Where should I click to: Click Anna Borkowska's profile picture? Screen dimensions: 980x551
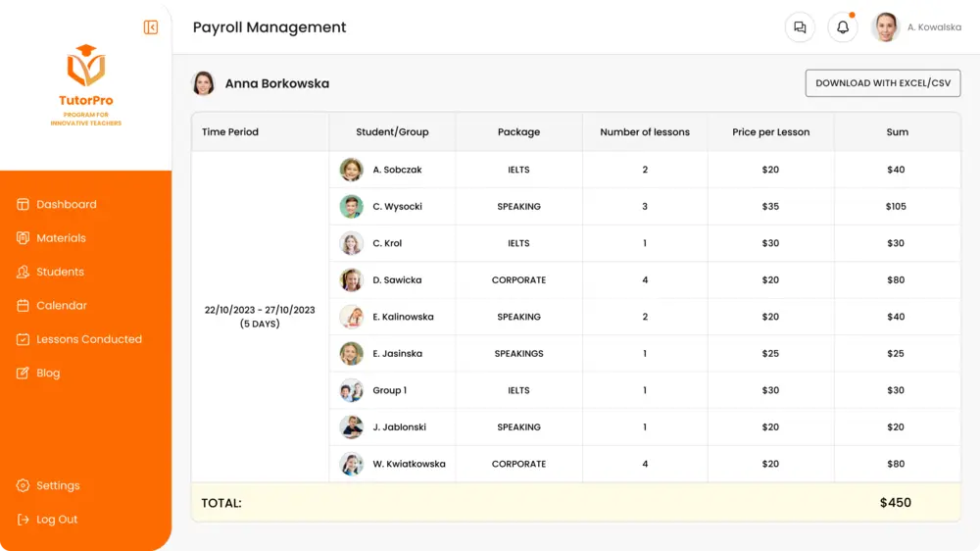coord(203,83)
